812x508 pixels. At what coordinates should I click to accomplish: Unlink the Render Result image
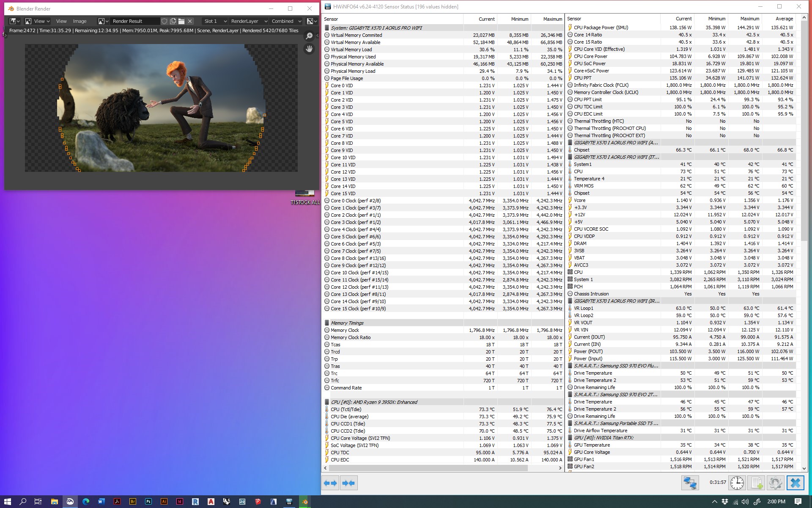(190, 21)
